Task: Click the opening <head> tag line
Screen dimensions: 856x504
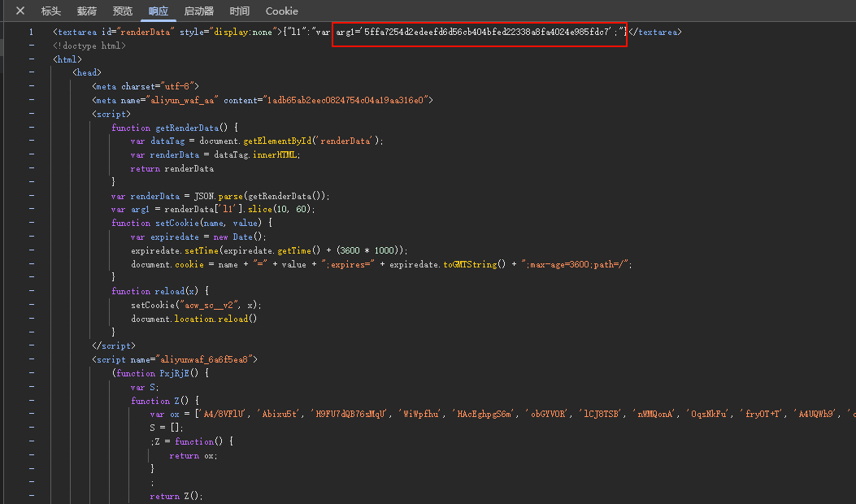Action: point(87,72)
